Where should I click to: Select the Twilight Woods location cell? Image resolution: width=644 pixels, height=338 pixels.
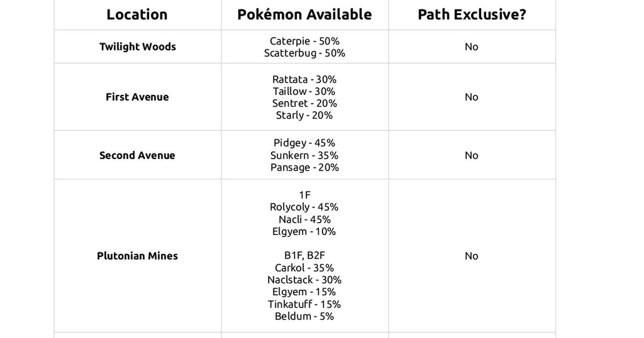click(x=137, y=47)
